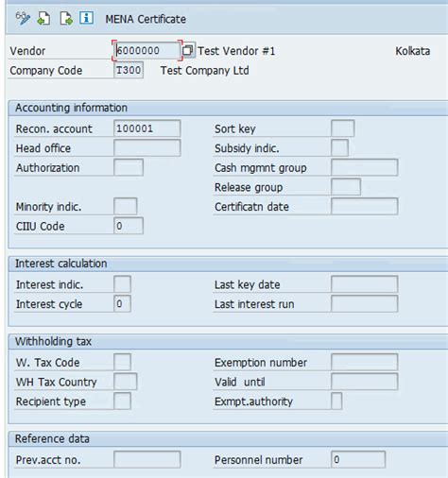
Task: Click the Test Vendor #1 name text
Action: click(x=236, y=51)
